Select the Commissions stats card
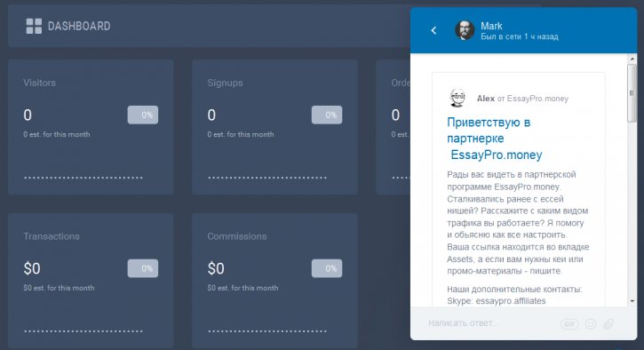The width and height of the screenshot is (644, 350). [x=274, y=281]
